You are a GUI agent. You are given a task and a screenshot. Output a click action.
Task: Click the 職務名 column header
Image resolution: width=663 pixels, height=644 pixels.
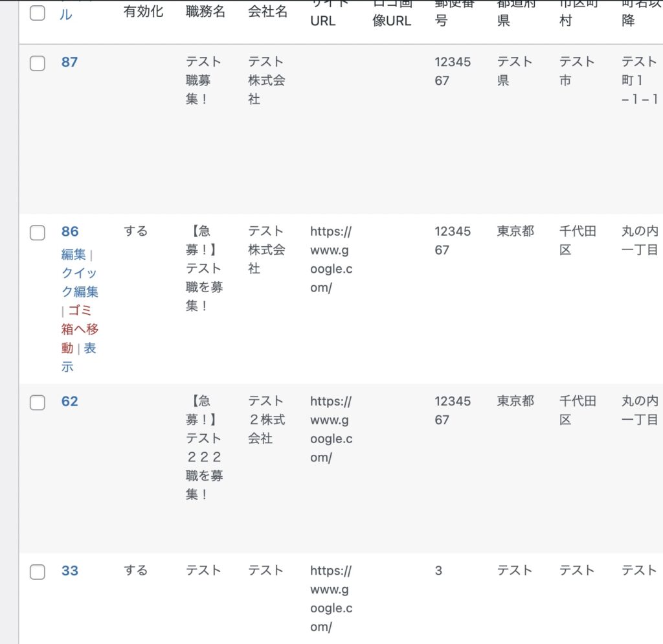[205, 12]
